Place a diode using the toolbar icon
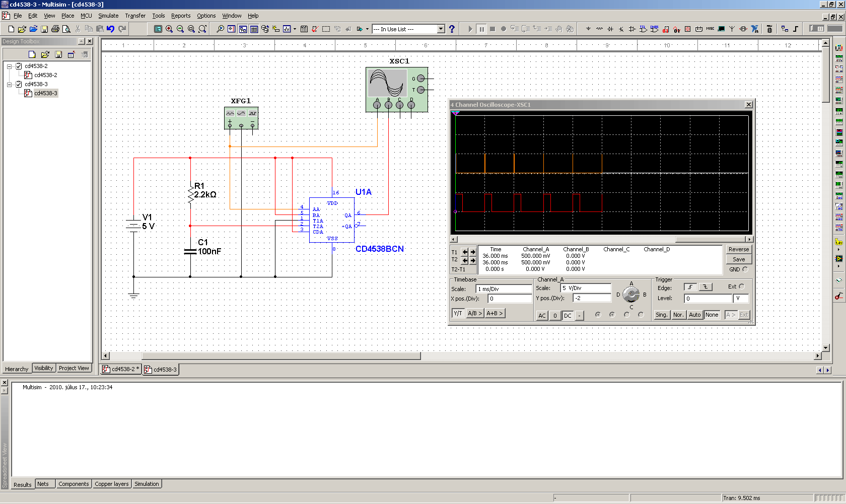846x504 pixels. point(610,29)
